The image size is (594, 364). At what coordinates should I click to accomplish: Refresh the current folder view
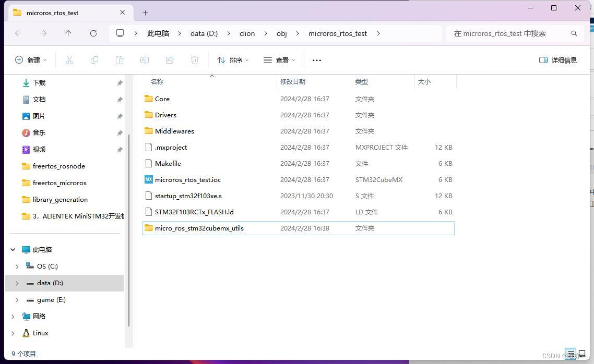(93, 33)
